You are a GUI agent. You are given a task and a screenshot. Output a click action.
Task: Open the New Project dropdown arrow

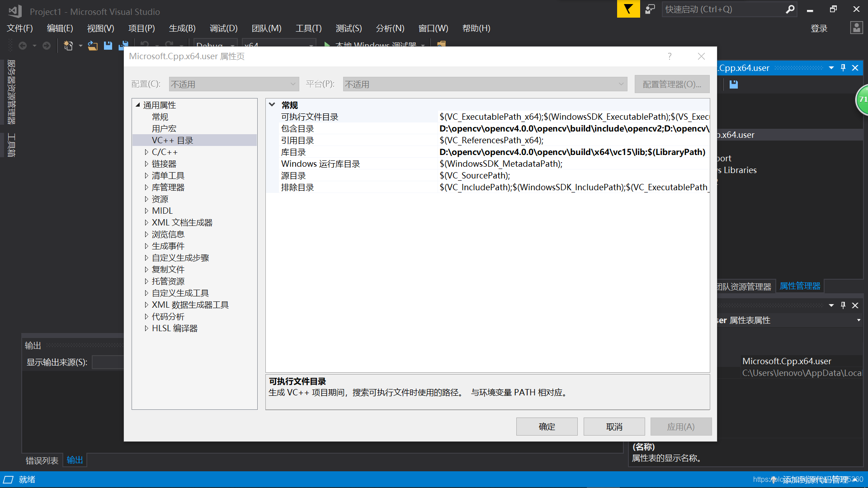(x=80, y=46)
